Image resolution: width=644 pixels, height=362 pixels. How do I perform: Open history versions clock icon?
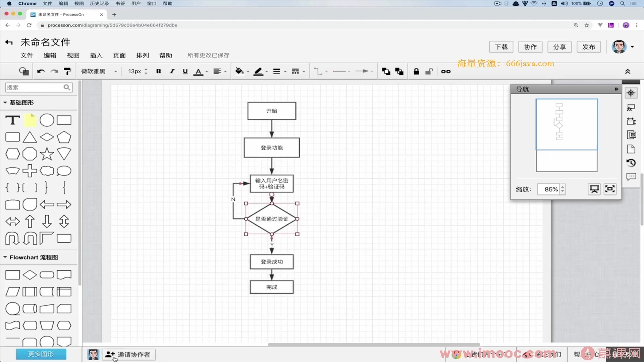click(x=631, y=163)
